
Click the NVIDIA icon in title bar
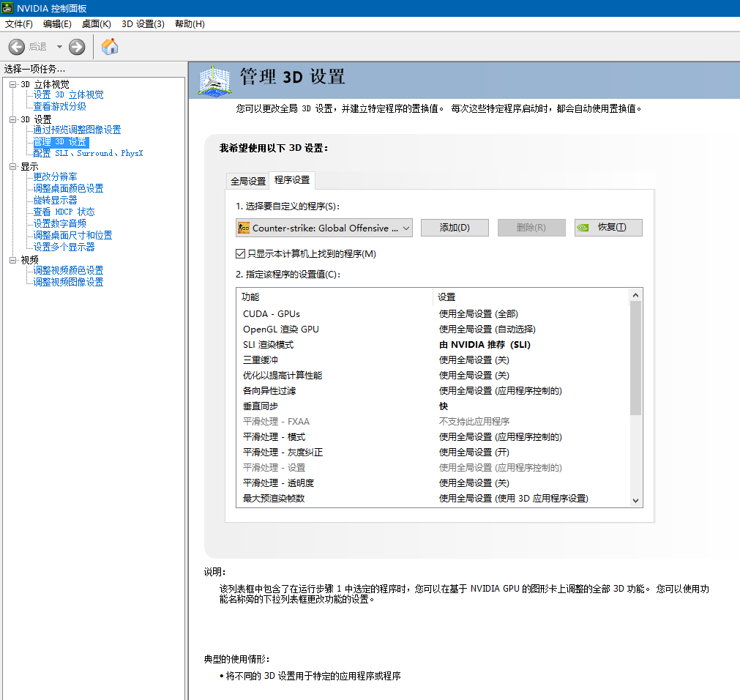[7, 8]
